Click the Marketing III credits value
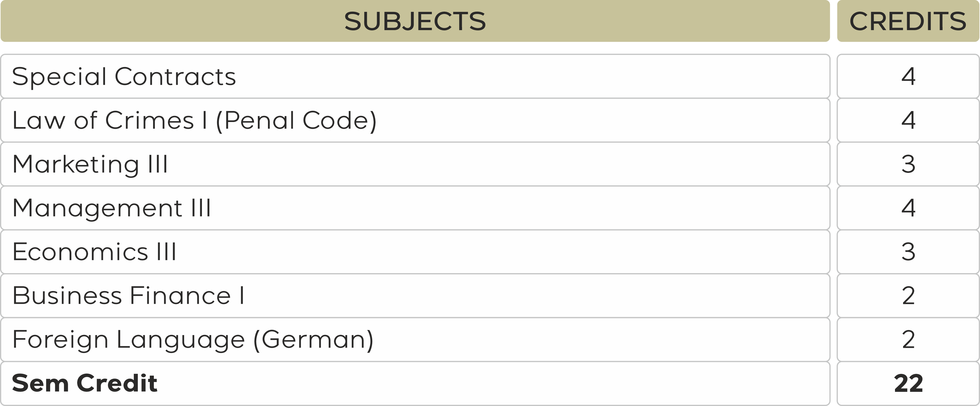The width and height of the screenshot is (980, 406). pyautogui.click(x=908, y=164)
